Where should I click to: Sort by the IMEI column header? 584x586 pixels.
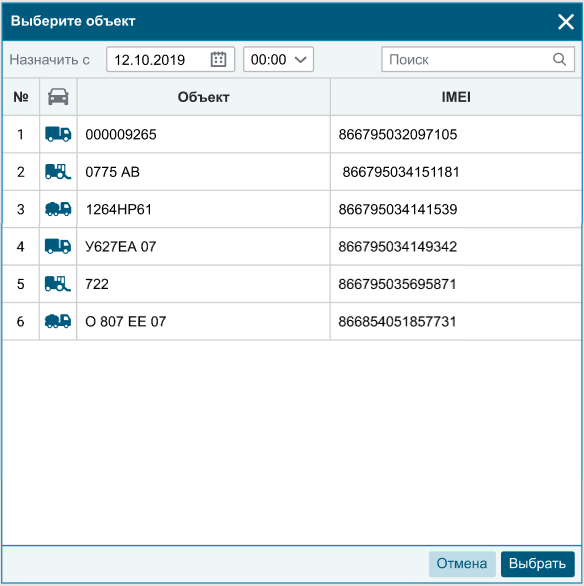456,97
